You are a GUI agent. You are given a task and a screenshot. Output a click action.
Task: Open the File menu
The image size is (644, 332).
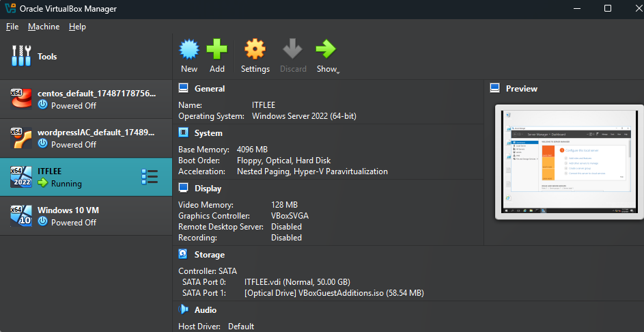coord(12,27)
